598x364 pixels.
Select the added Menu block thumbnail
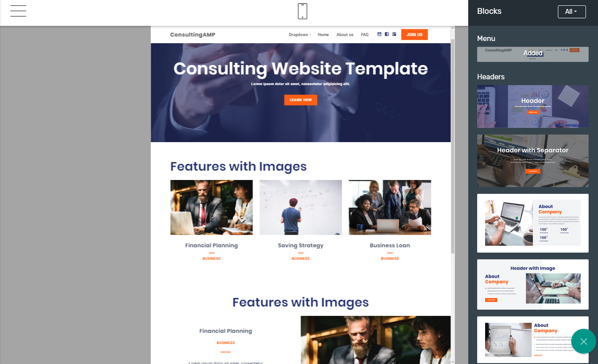pyautogui.click(x=533, y=54)
